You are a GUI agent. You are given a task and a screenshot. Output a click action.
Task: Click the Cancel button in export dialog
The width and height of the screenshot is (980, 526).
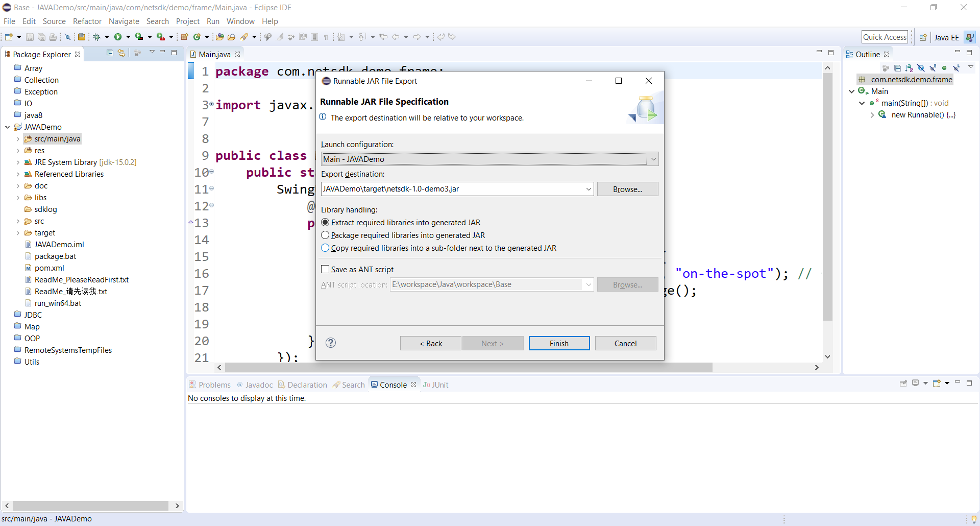coord(625,343)
